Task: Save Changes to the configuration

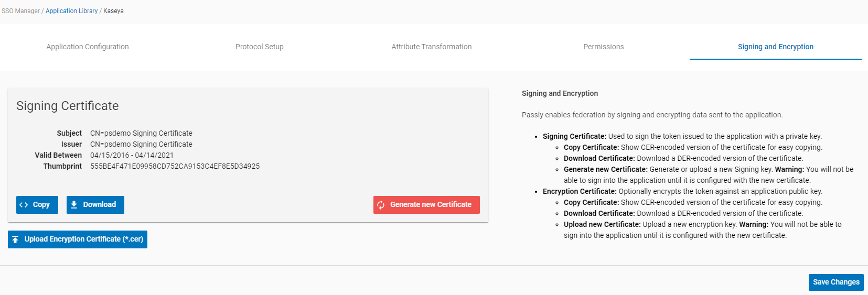Action: 836,282
